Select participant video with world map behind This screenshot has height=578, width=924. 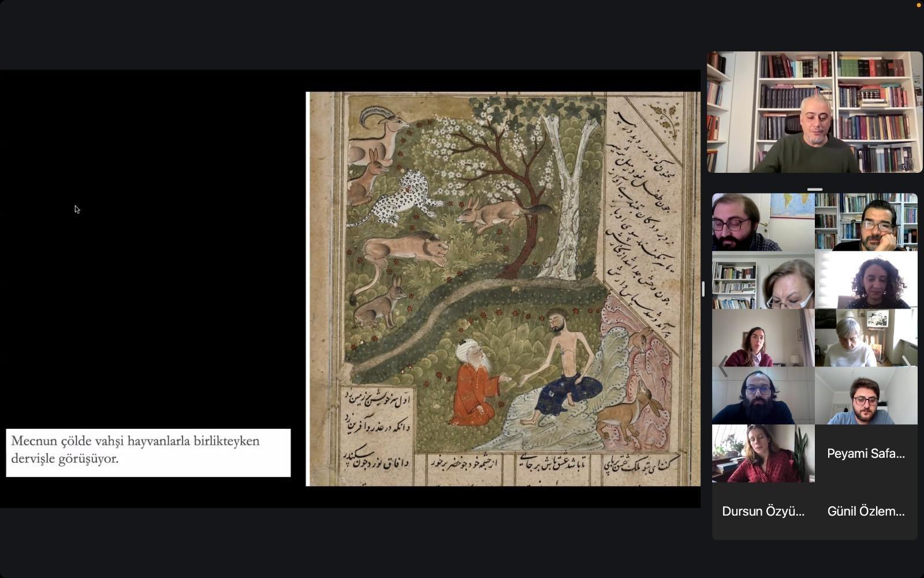tap(763, 222)
